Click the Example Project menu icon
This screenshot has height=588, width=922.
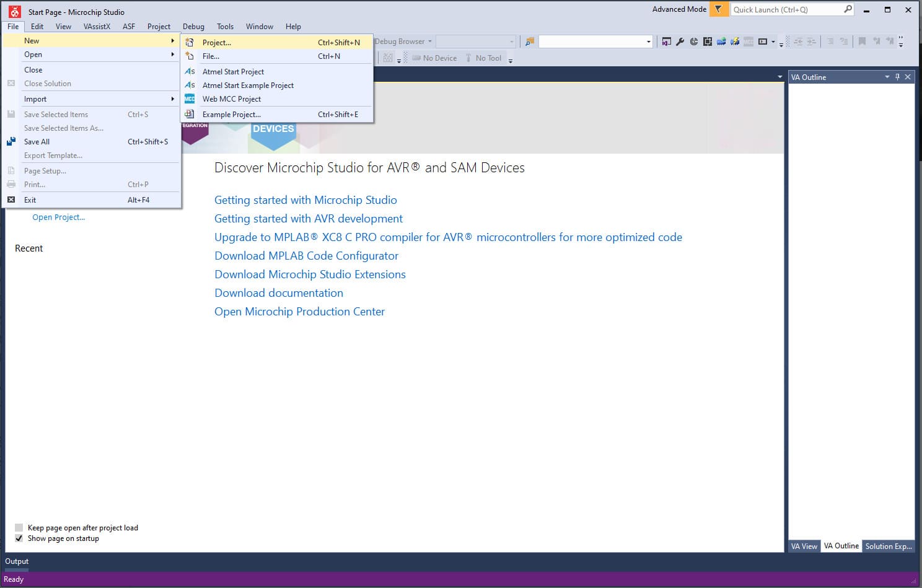coord(190,114)
